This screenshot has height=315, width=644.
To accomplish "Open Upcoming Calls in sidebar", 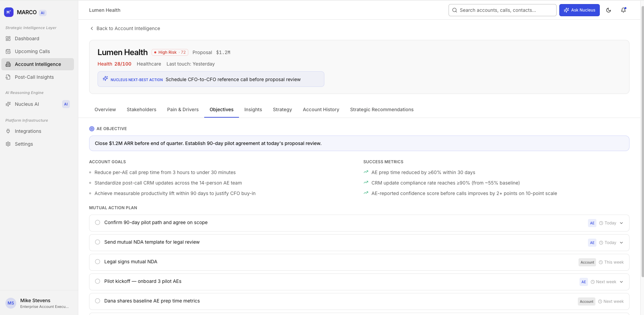I will coord(37,51).
